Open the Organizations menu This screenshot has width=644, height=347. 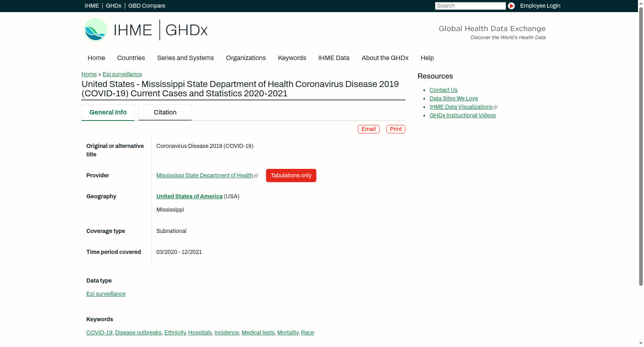tap(246, 58)
